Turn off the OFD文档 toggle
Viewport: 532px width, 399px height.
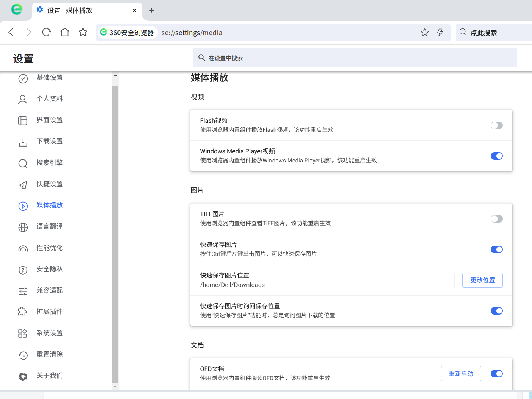pos(496,374)
